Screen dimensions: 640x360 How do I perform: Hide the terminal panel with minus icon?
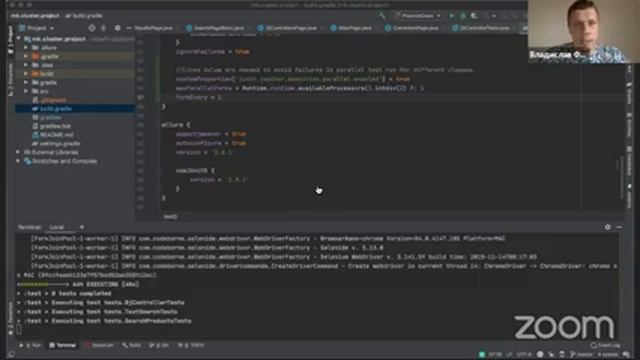tap(619, 227)
